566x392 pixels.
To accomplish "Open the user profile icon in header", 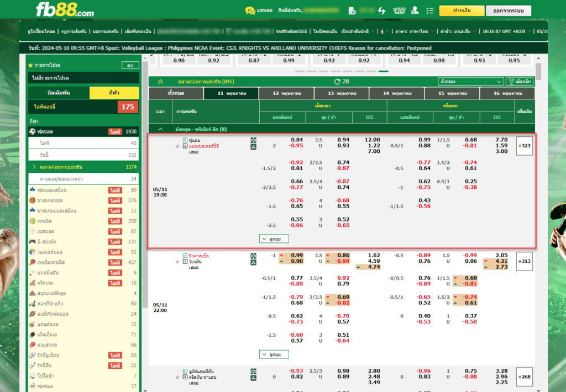I will [x=415, y=10].
